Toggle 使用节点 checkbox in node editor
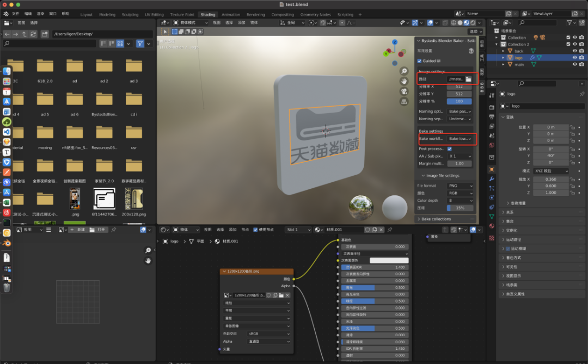The height and width of the screenshot is (364, 588). coord(255,230)
